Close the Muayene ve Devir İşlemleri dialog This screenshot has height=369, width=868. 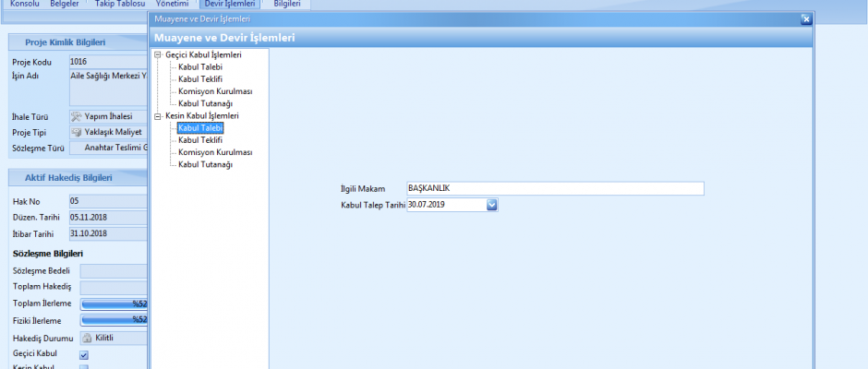pyautogui.click(x=805, y=18)
